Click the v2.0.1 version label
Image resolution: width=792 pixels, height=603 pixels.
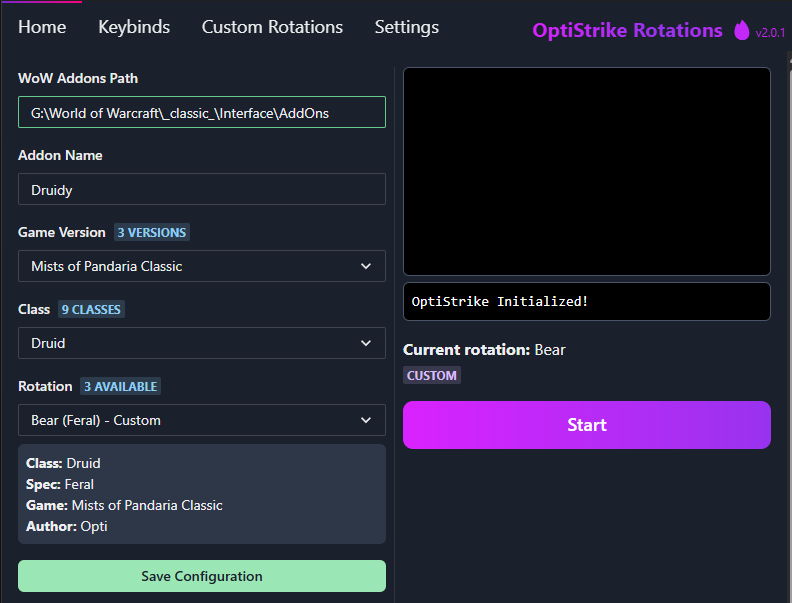coord(770,33)
